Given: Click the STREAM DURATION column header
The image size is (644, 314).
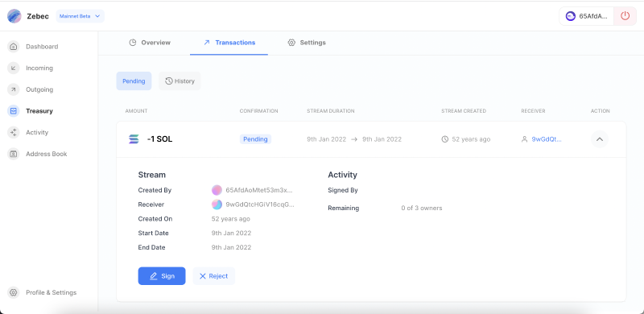Looking at the screenshot, I should click(x=331, y=111).
